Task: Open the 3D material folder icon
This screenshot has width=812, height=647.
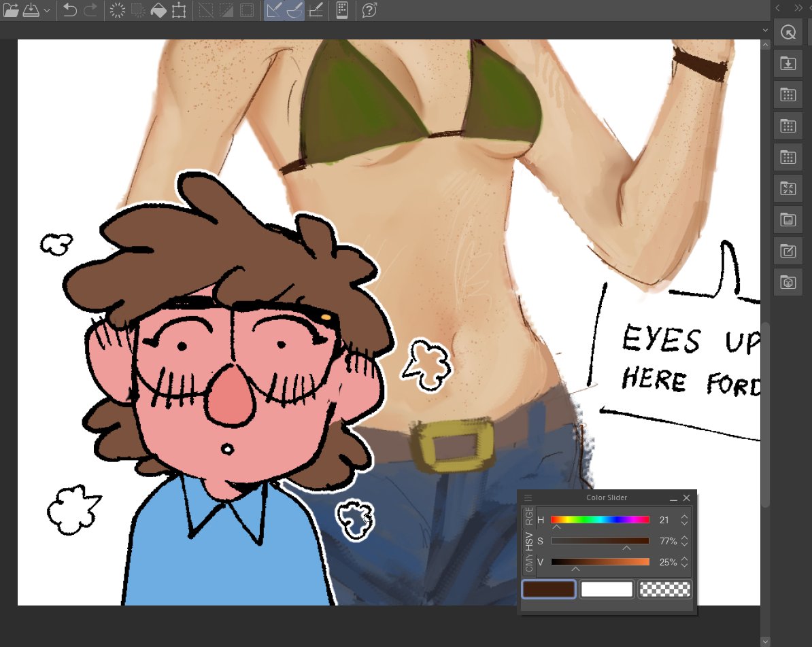Action: (x=788, y=283)
